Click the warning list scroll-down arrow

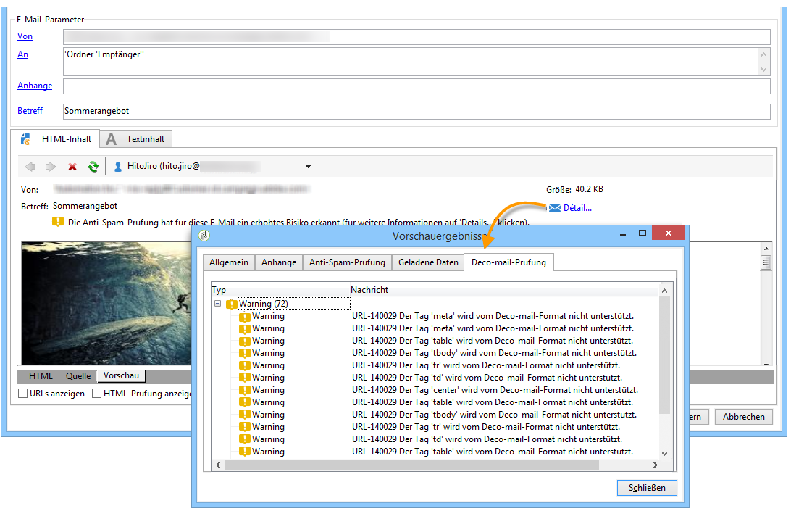point(664,454)
